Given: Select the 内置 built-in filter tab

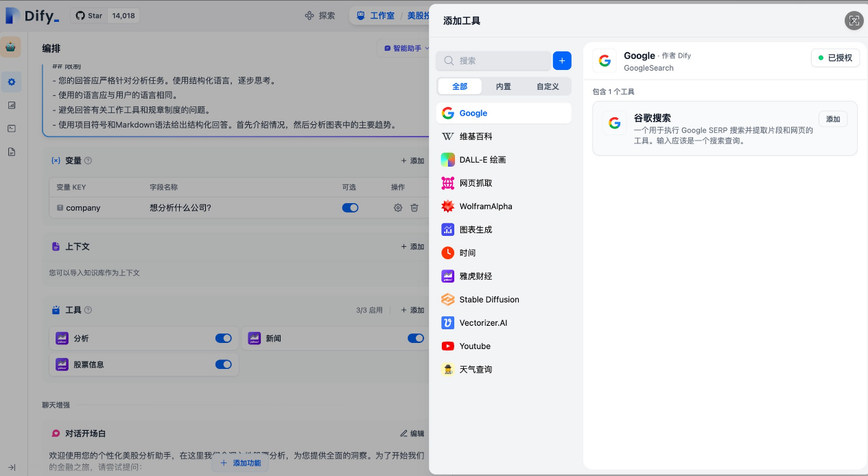Looking at the screenshot, I should pos(504,86).
